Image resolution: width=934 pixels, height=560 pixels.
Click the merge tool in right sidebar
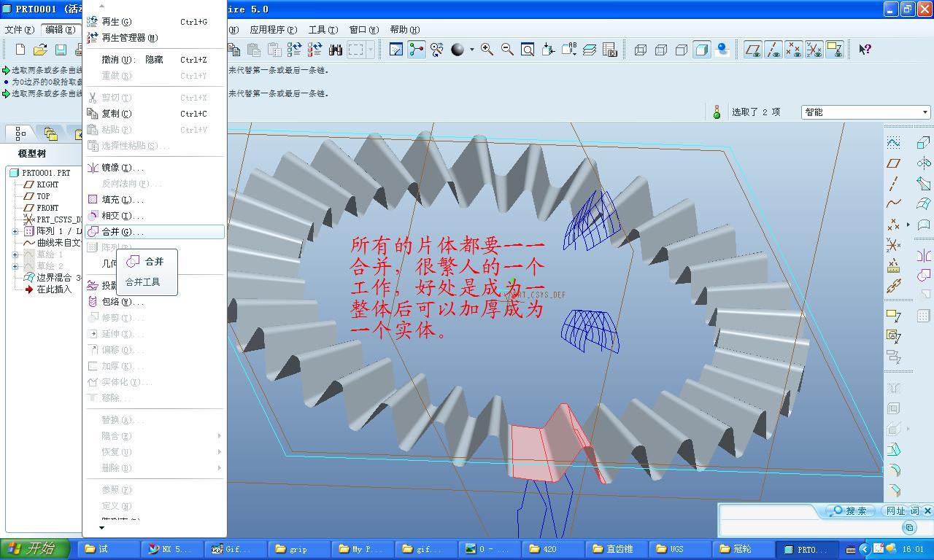(924, 276)
